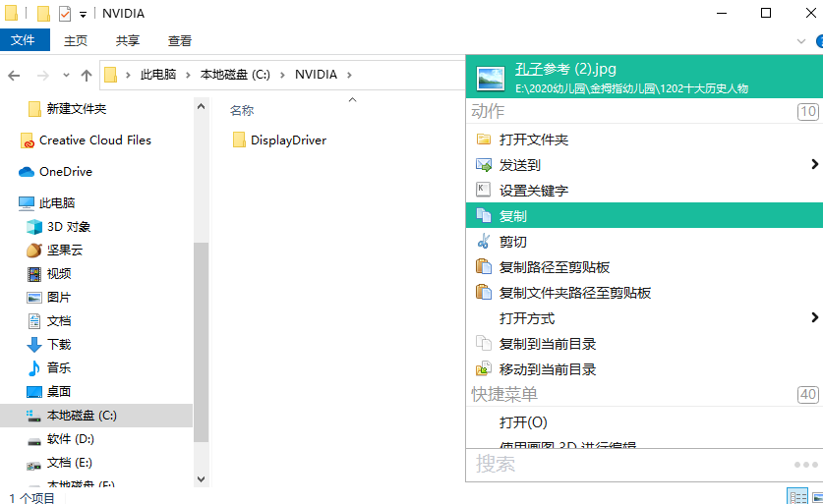Click the 发送到 mail folder icon
This screenshot has width=823, height=504.
pyautogui.click(x=483, y=165)
